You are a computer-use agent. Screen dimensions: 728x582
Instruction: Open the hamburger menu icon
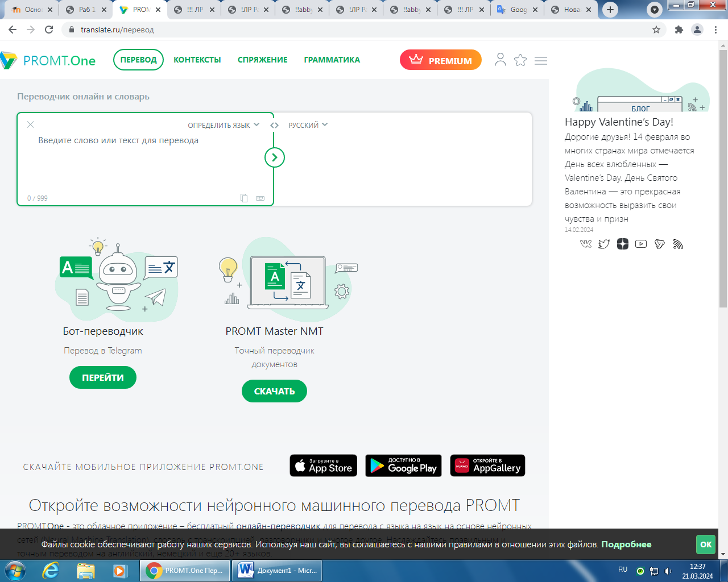(x=541, y=60)
